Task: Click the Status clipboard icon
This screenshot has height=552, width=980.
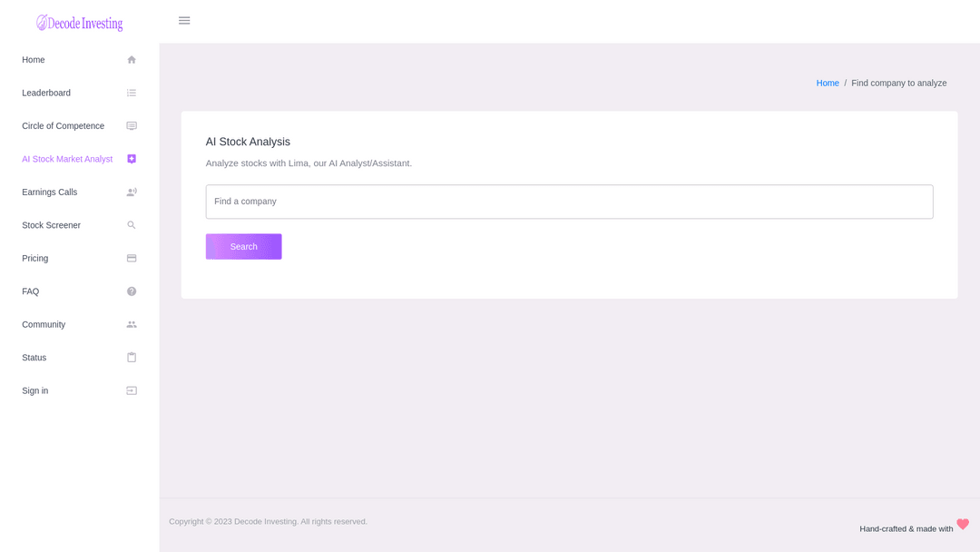Action: tap(132, 358)
